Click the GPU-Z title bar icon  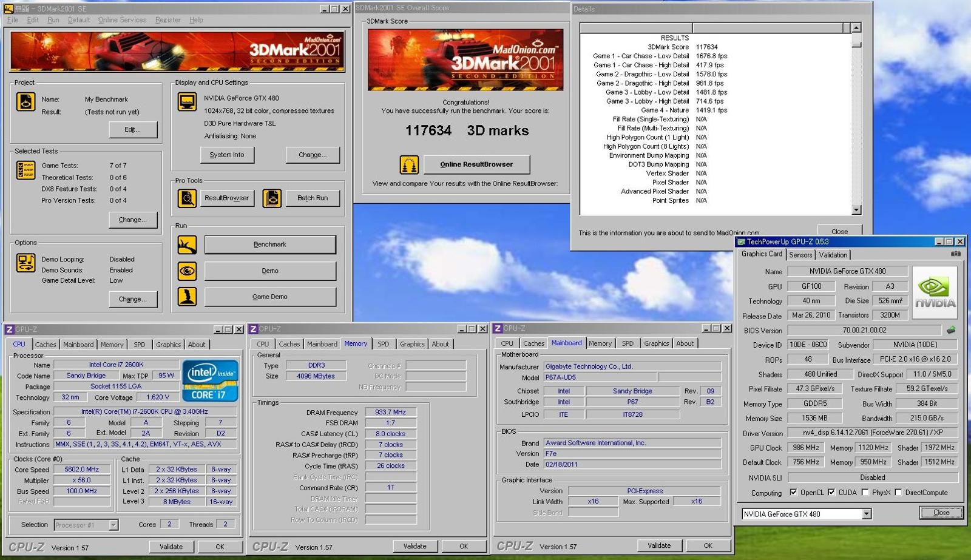pyautogui.click(x=741, y=241)
